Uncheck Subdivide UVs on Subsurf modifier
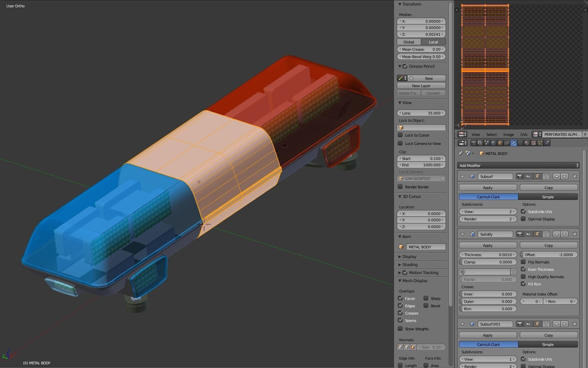 (x=523, y=211)
